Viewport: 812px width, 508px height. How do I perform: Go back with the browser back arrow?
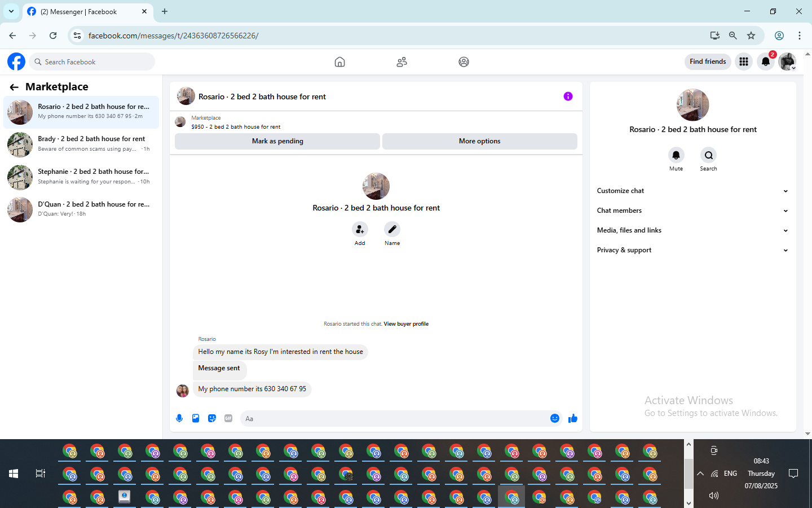[12, 36]
